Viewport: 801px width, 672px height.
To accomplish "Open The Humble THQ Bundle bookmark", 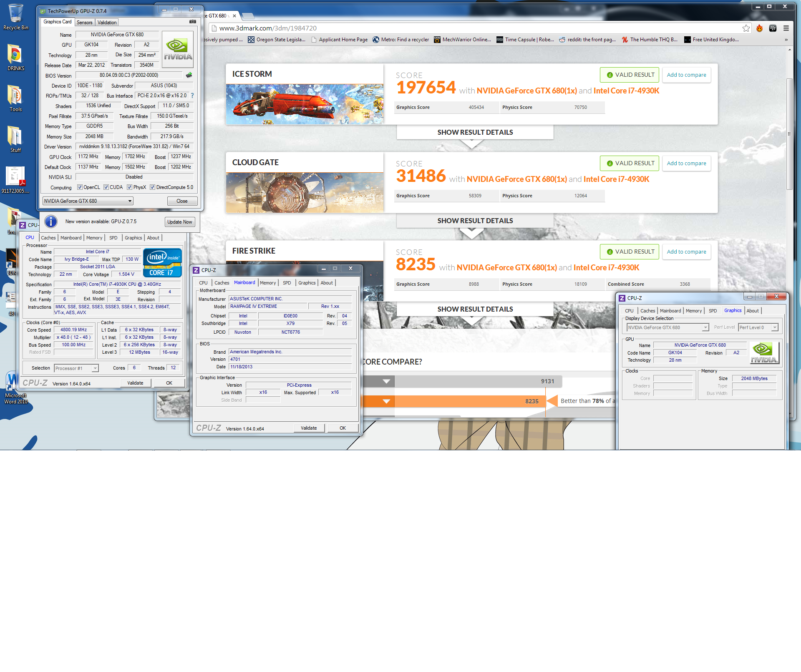I will tap(650, 40).
